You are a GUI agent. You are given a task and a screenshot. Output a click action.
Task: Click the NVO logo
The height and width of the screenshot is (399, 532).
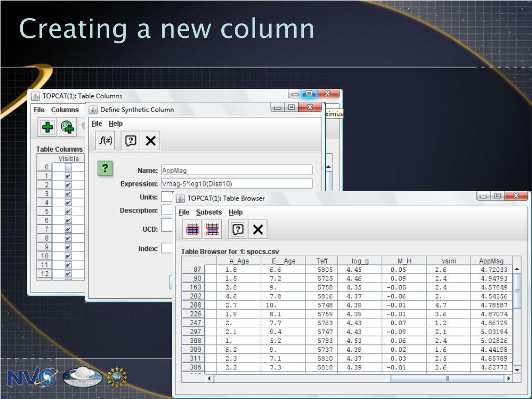[32, 377]
